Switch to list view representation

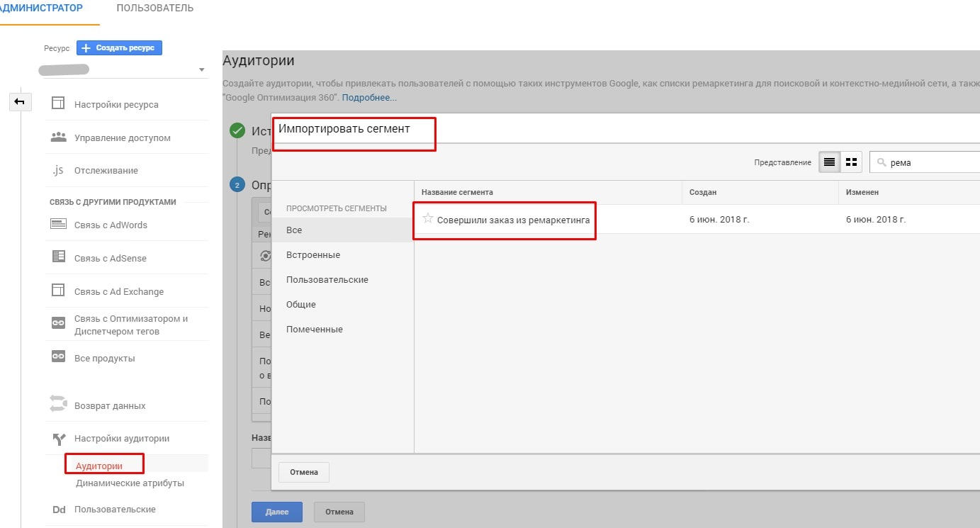pos(828,162)
